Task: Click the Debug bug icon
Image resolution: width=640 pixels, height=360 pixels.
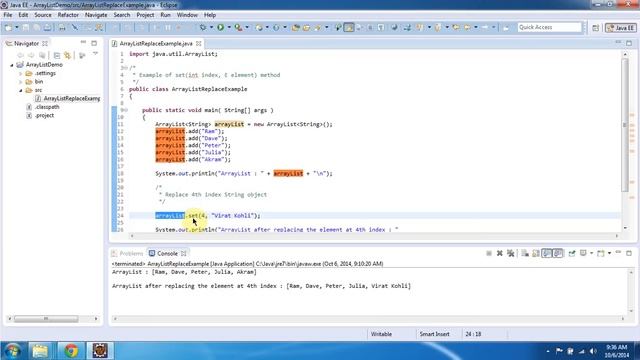Action: (x=203, y=27)
